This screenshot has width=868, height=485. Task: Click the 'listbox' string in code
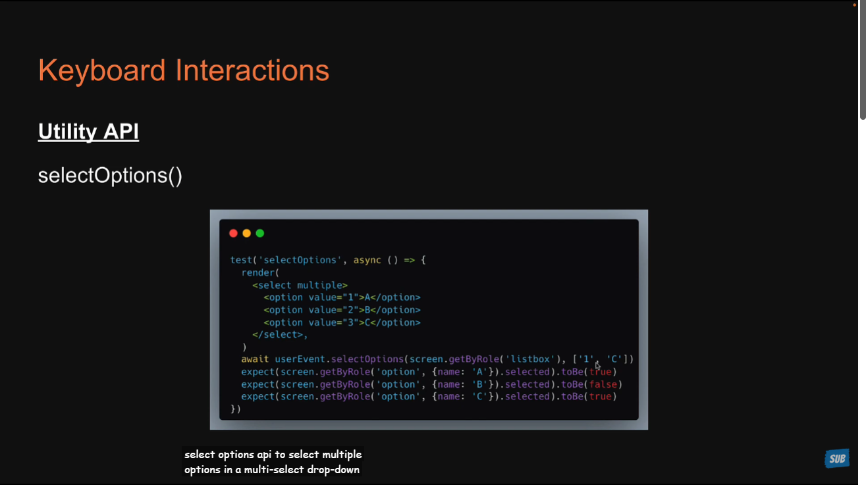point(529,359)
